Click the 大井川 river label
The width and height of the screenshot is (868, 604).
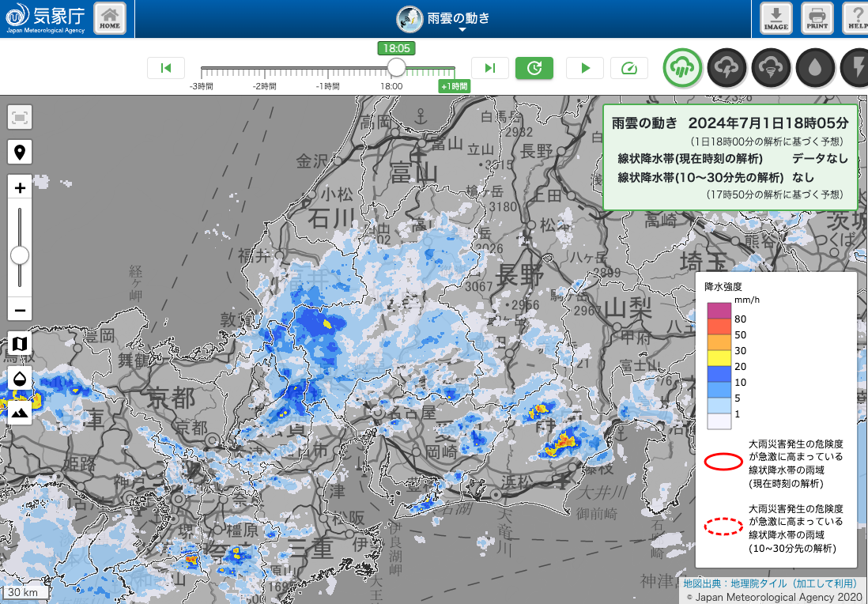[602, 492]
